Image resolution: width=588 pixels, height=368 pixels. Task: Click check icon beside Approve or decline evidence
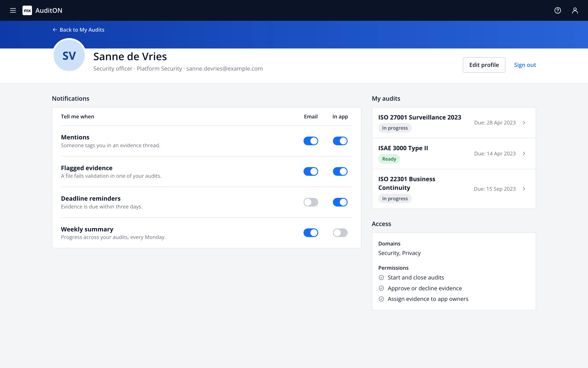pyautogui.click(x=382, y=288)
